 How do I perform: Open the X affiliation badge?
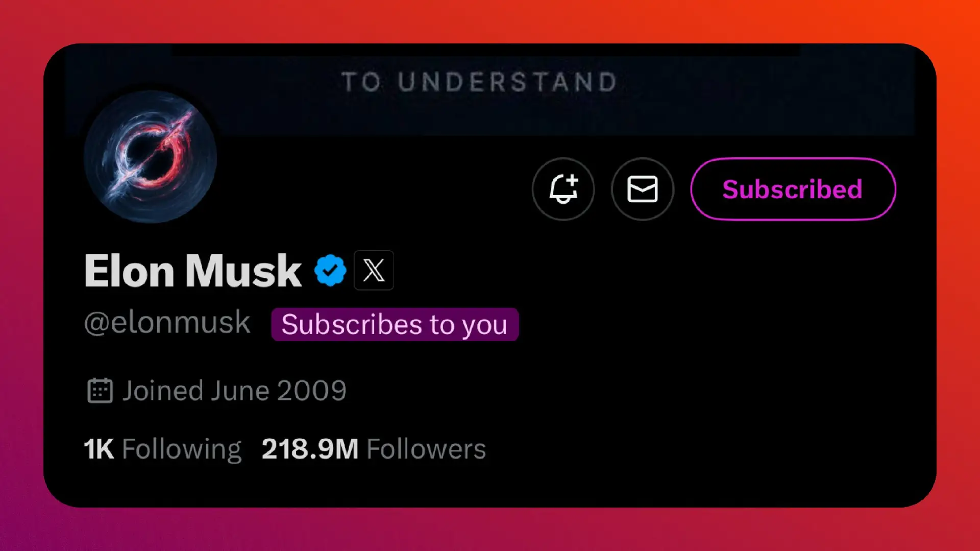[x=374, y=270]
